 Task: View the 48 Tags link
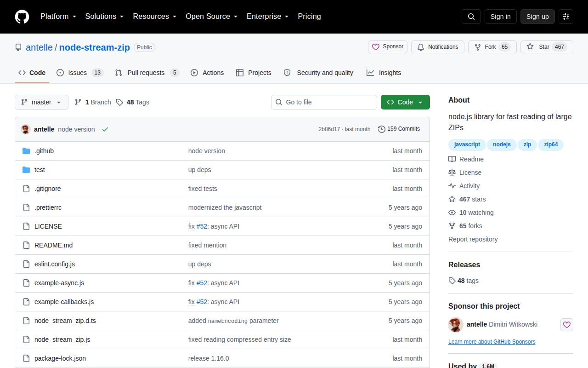tap(133, 102)
